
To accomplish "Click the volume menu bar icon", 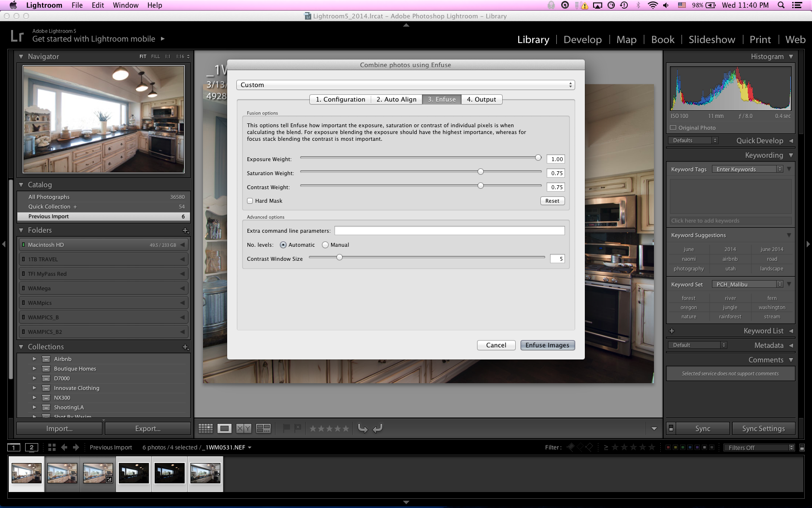I will click(666, 5).
